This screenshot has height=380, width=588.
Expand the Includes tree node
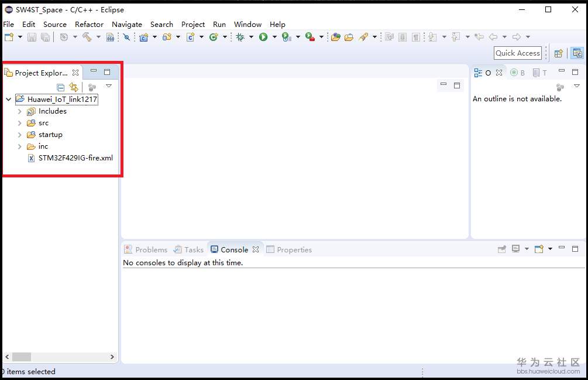[x=19, y=111]
